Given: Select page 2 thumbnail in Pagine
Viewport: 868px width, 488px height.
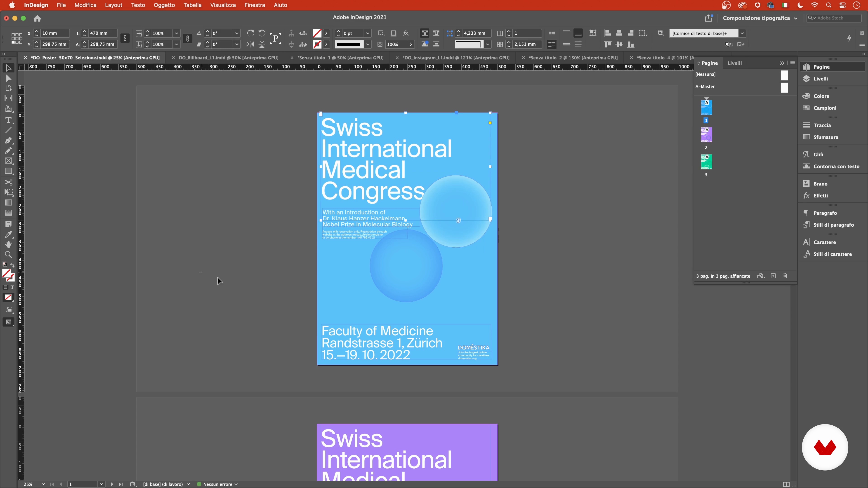Looking at the screenshot, I should pyautogui.click(x=706, y=135).
